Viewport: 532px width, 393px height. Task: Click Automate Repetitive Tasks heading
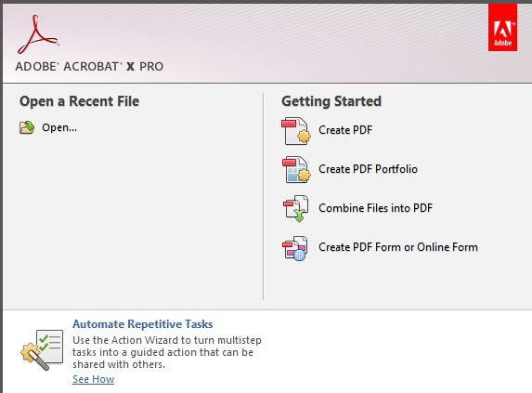click(143, 324)
